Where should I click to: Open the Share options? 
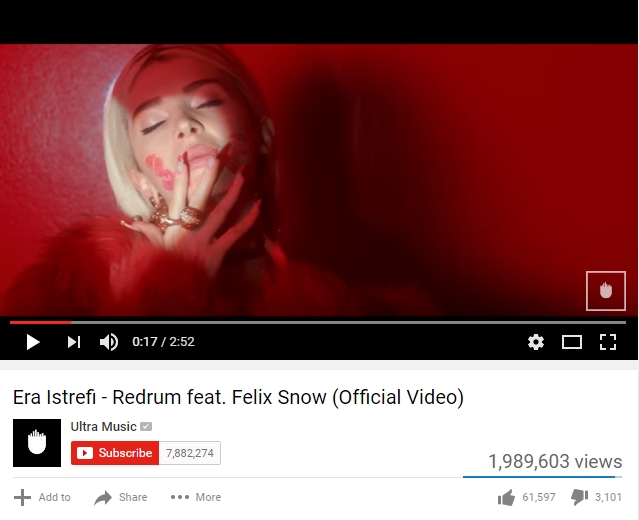[121, 497]
